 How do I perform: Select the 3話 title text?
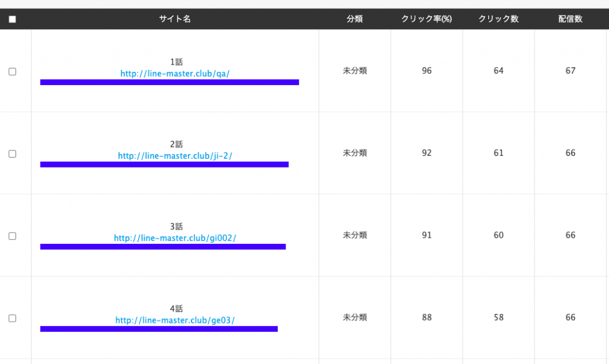click(176, 227)
